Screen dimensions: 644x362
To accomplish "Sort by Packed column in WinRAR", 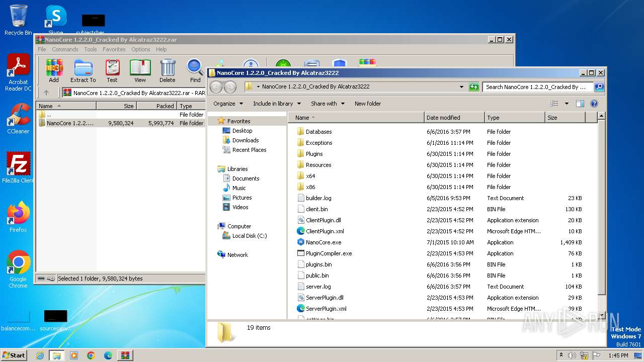I will (x=156, y=106).
